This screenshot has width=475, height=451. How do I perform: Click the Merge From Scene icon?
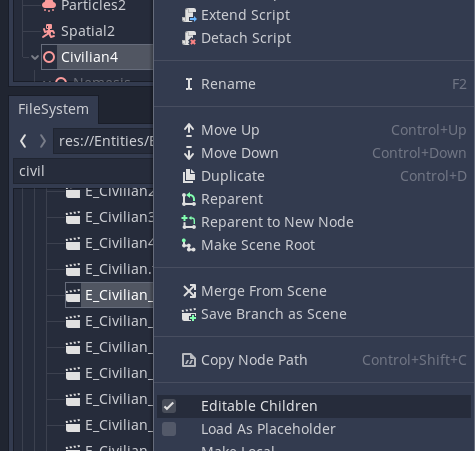pos(189,291)
